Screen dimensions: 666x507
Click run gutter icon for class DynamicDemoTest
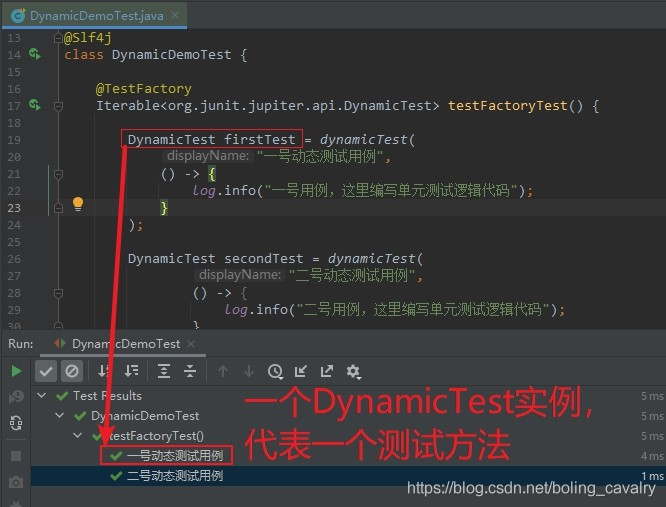[x=35, y=54]
